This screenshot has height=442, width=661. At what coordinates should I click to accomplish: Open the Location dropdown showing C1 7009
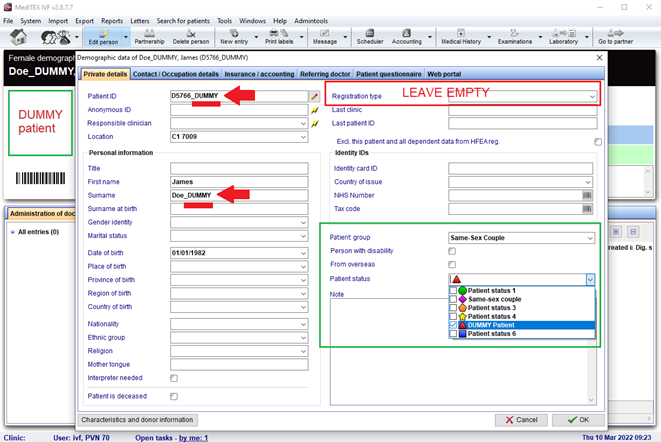pos(303,137)
